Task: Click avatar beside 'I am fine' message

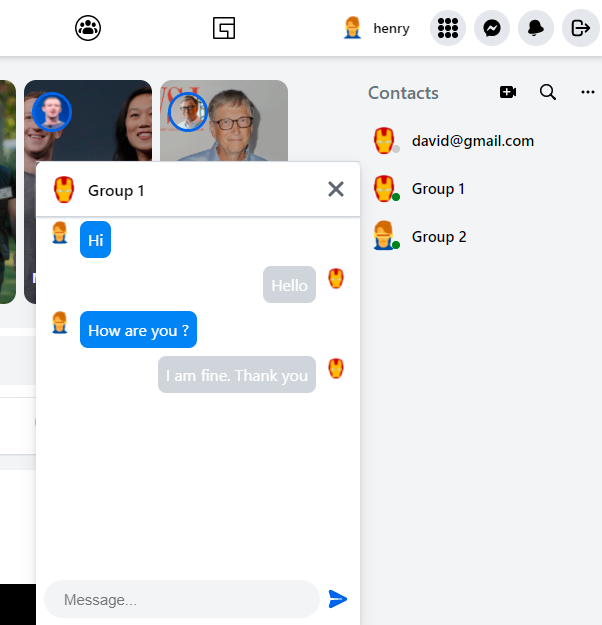Action: tap(336, 368)
